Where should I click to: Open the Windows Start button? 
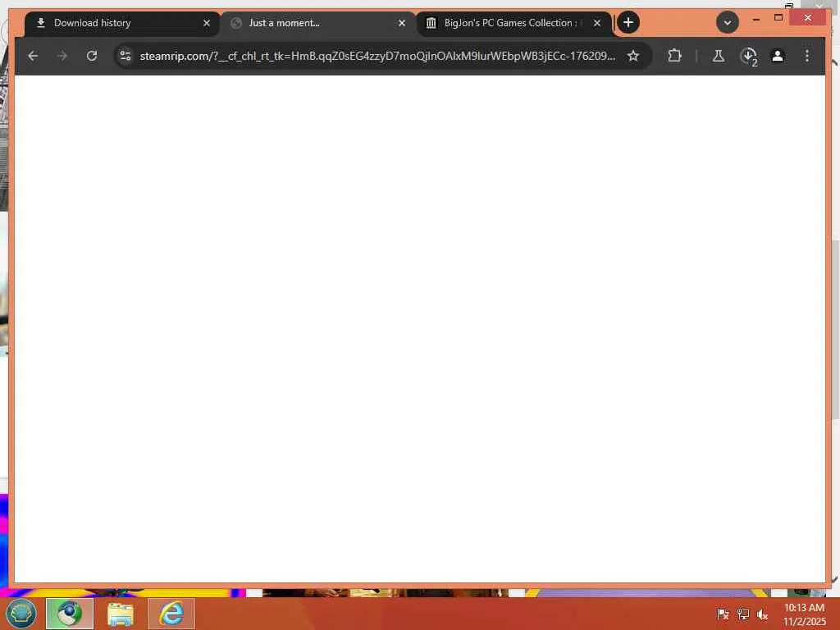[21, 614]
